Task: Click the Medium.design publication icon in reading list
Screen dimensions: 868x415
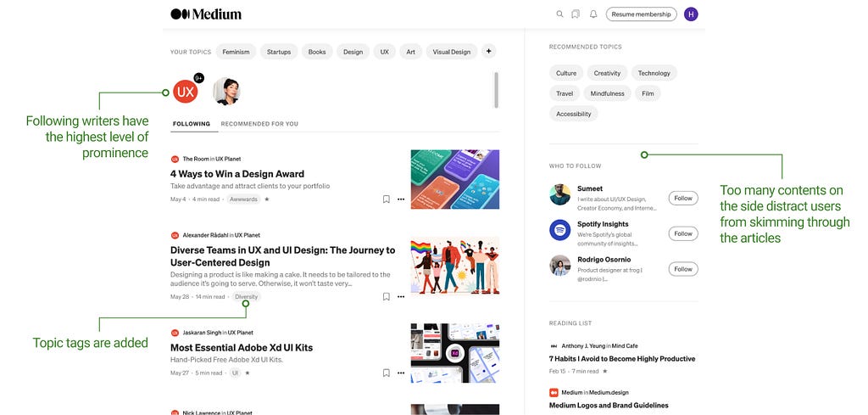Action: coord(554,392)
